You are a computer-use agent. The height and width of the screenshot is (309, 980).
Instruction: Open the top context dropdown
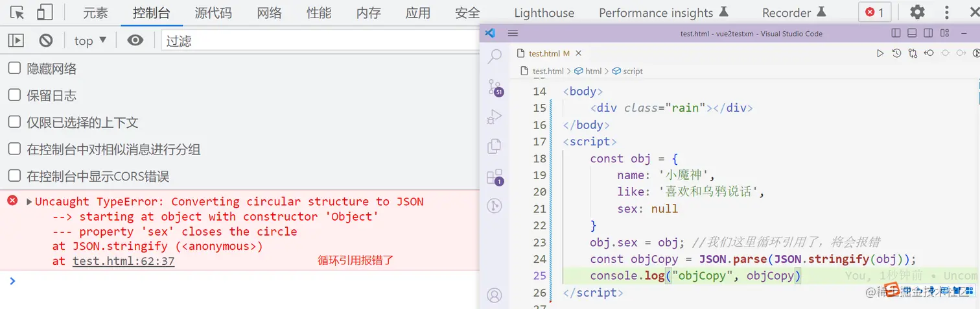(x=90, y=40)
